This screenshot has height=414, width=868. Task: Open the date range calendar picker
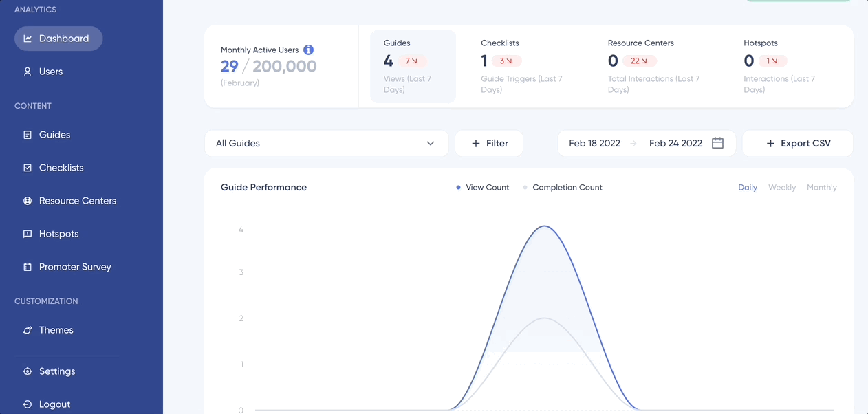coord(717,142)
